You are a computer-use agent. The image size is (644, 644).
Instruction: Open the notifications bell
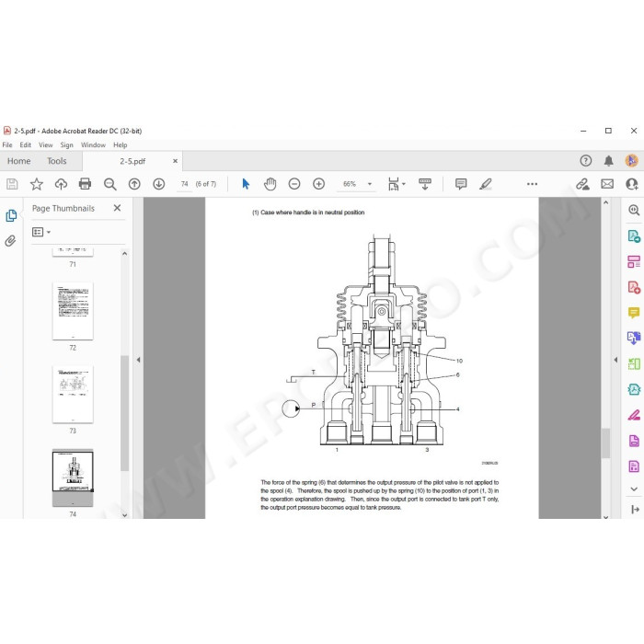coord(609,161)
